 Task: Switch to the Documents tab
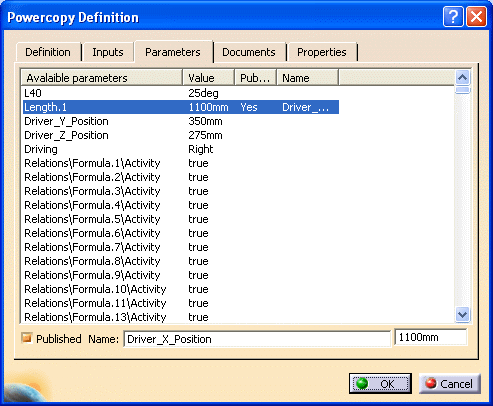249,52
